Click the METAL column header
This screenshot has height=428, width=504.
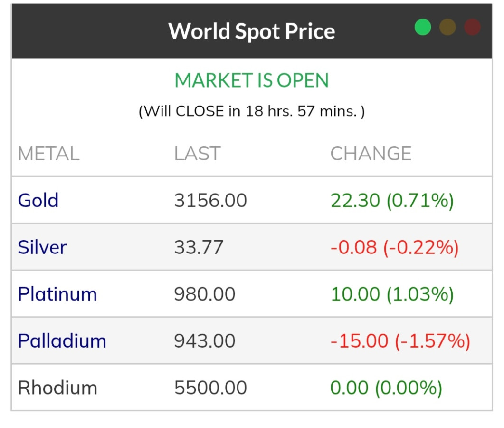coord(48,154)
